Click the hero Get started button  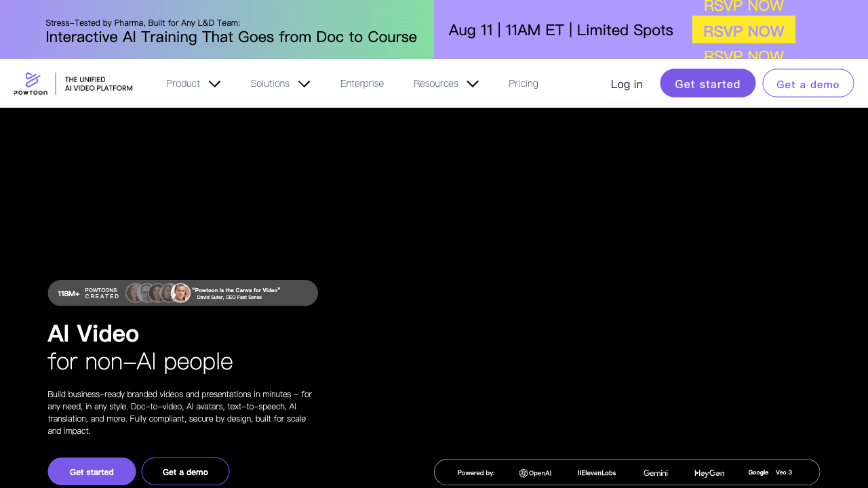92,472
